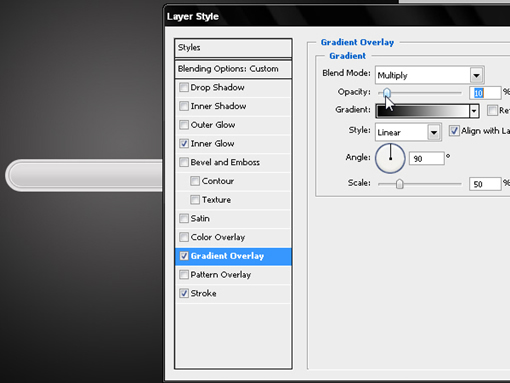The width and height of the screenshot is (510, 383).
Task: Enable Bevel and Emboss checkbox
Action: pos(184,162)
